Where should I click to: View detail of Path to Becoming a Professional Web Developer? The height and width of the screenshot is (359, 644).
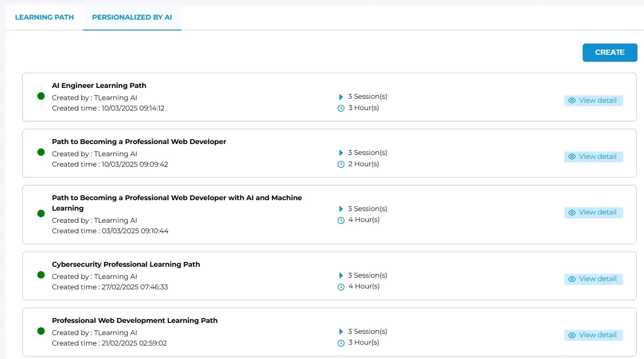[594, 157]
